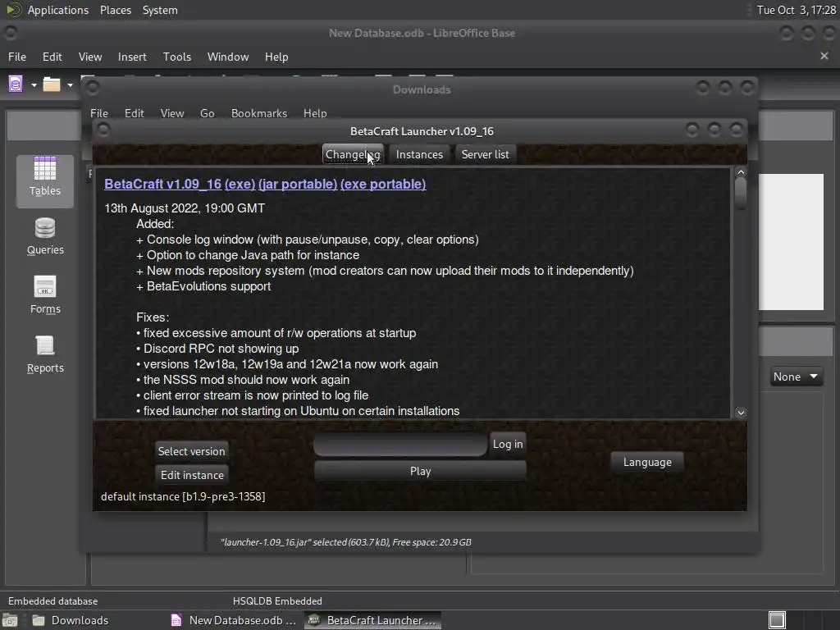Open the (exe) download link
The image size is (840, 630).
[x=240, y=185]
